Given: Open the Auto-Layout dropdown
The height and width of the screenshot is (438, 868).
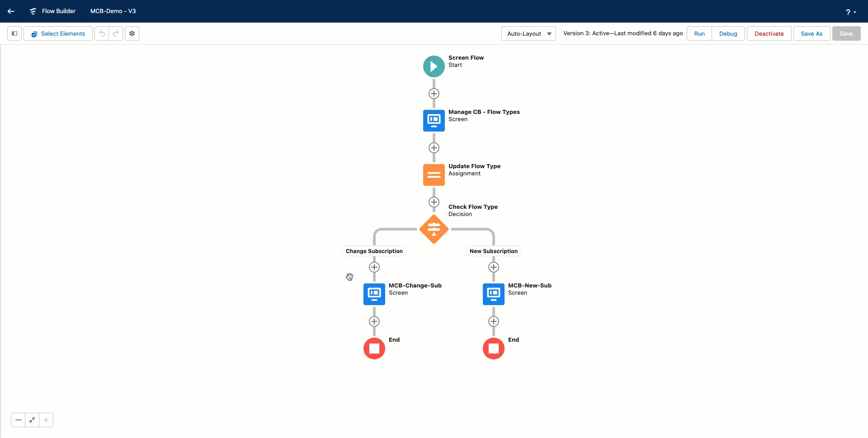Looking at the screenshot, I should pyautogui.click(x=528, y=33).
